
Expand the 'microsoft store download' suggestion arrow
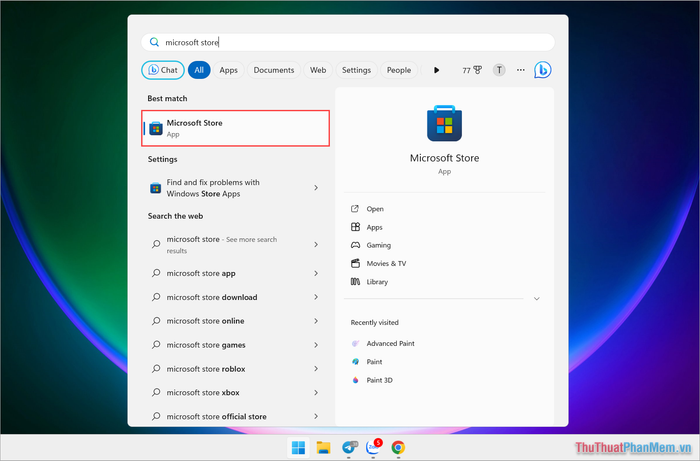click(x=316, y=297)
